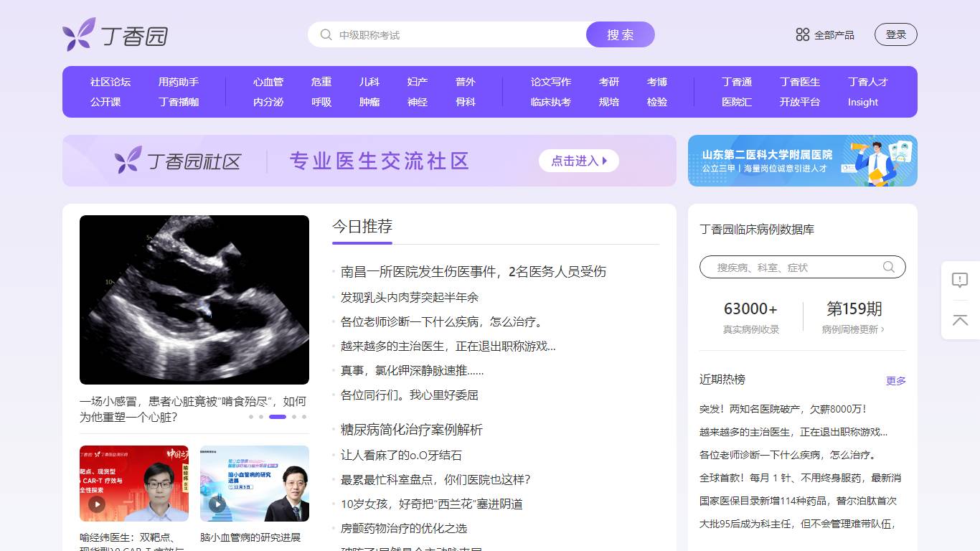Click the 搜索 button
This screenshot has height=551, width=980.
point(620,34)
